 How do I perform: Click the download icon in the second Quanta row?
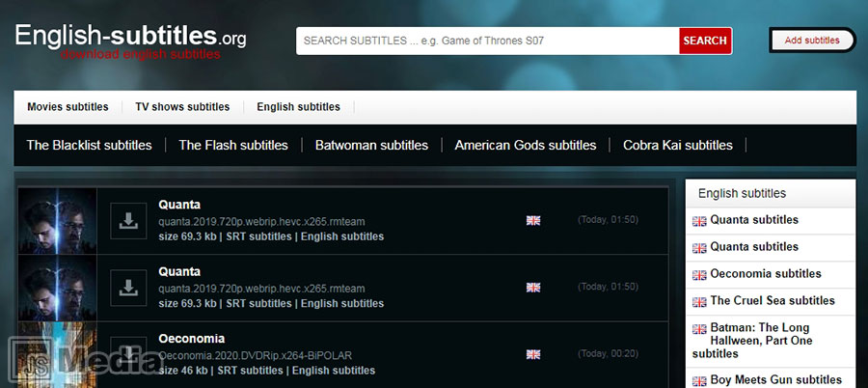(128, 288)
